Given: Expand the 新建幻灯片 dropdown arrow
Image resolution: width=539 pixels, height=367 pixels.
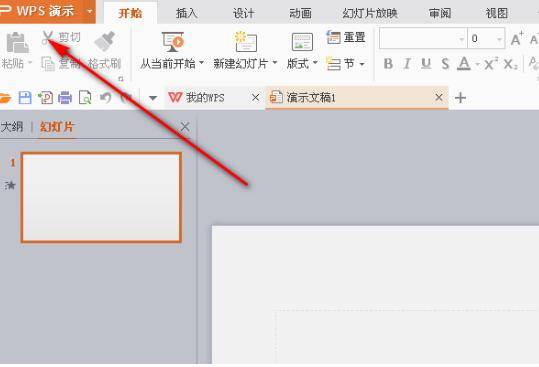Looking at the screenshot, I should (274, 63).
